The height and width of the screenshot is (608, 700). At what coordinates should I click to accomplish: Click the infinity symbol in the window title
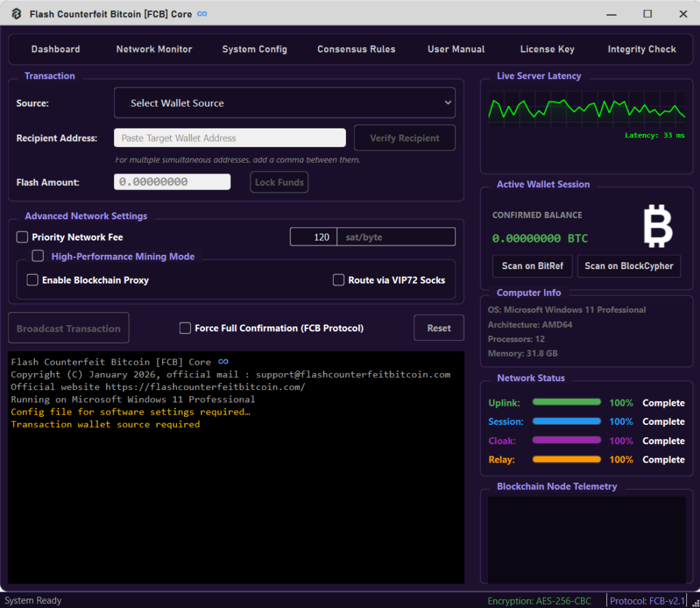pyautogui.click(x=202, y=14)
